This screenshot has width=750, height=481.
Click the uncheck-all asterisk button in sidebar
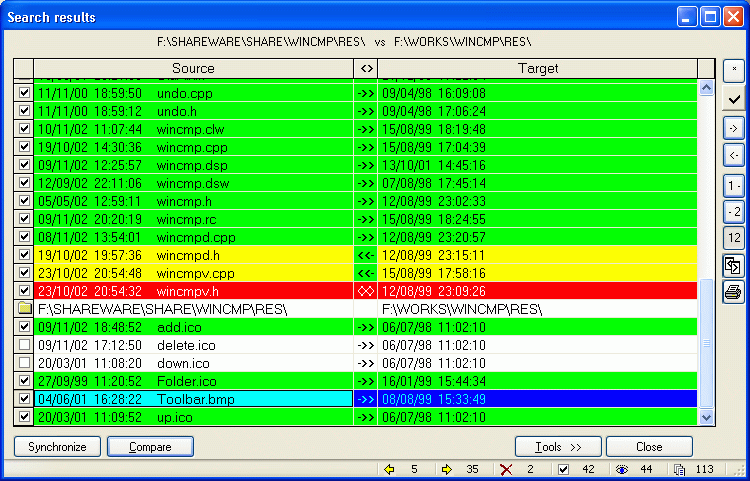(734, 71)
